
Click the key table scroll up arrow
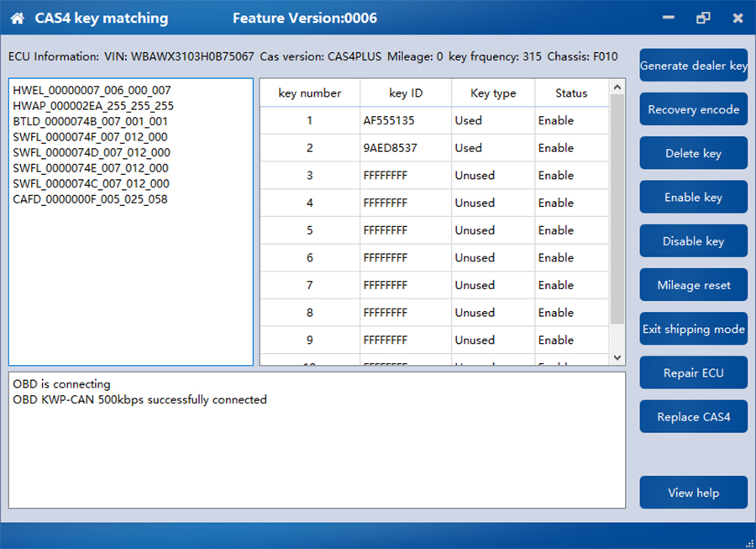coord(617,87)
